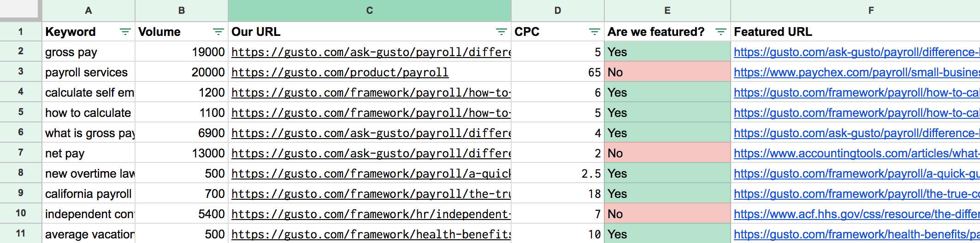Screen dimensions: 980x243
Task: Open the 'Are we featured?' filter icon
Action: coord(720,32)
